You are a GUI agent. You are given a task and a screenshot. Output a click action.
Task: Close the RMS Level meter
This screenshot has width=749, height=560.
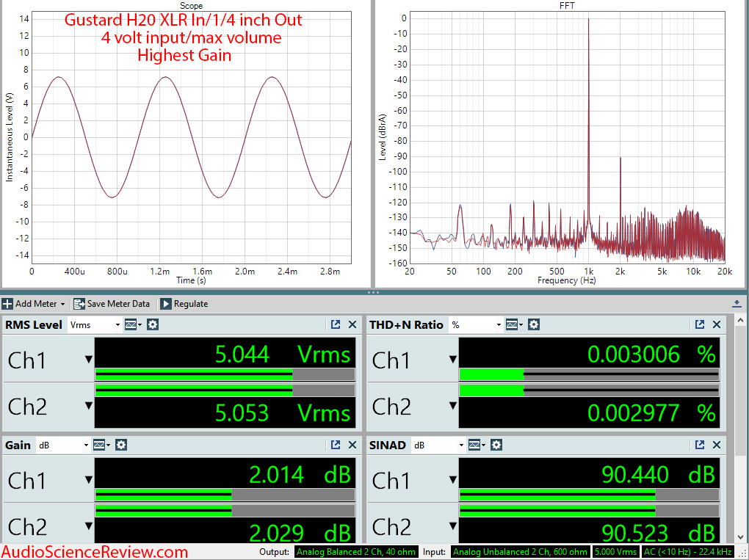[x=352, y=324]
